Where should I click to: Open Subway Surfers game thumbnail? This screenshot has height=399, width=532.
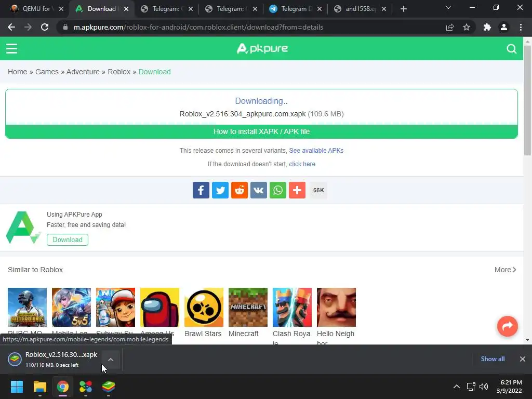coord(115,308)
